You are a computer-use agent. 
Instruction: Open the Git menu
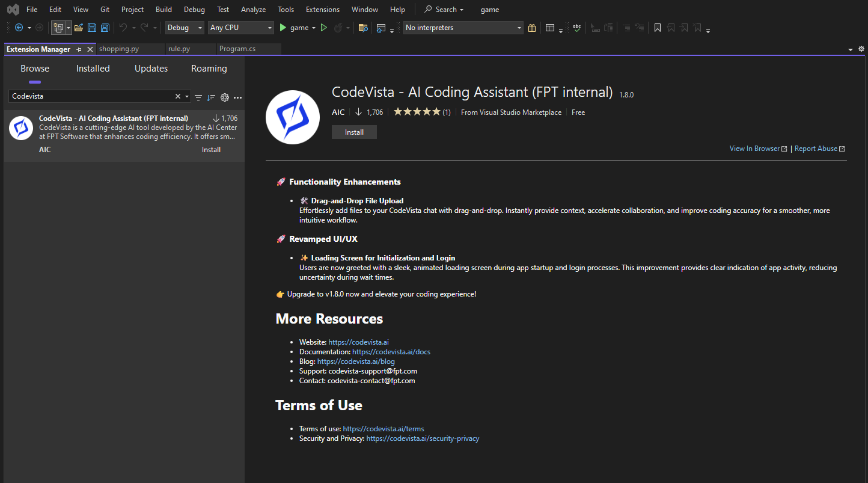tap(105, 10)
